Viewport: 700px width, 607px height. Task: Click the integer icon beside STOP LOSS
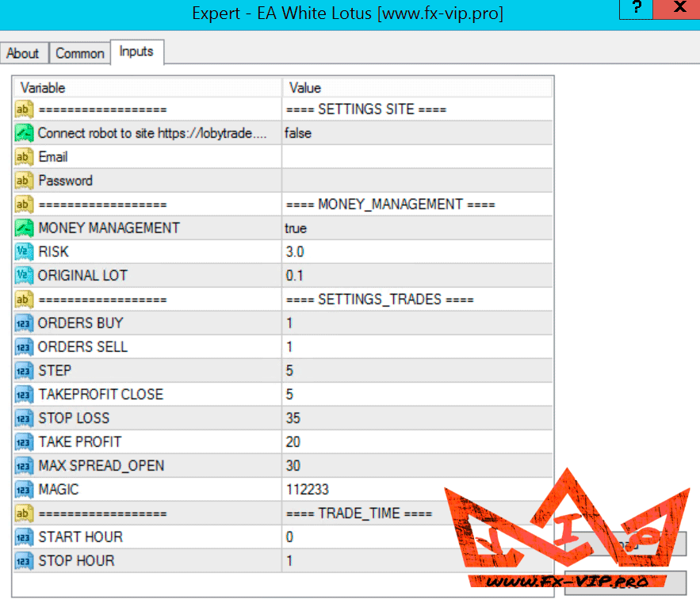[x=25, y=418]
